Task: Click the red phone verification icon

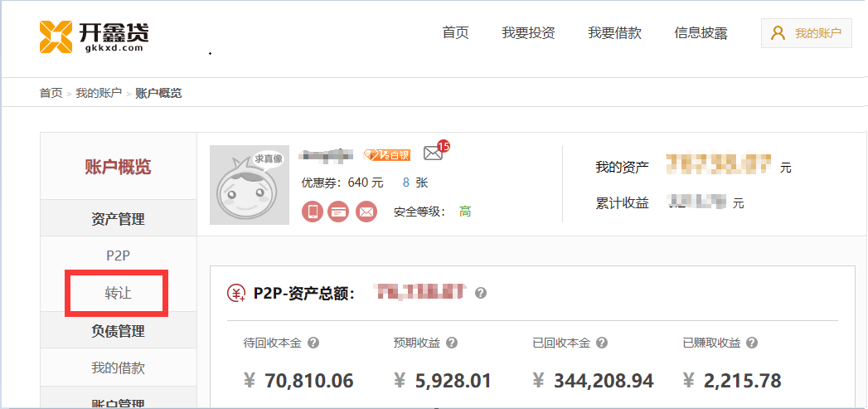Action: (x=313, y=212)
